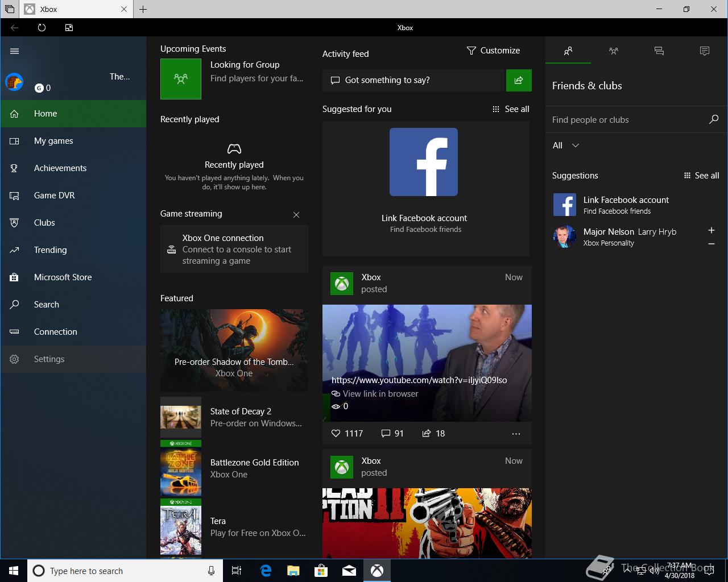The height and width of the screenshot is (582, 728).
Task: Open File Explorer from taskbar
Action: click(293, 571)
